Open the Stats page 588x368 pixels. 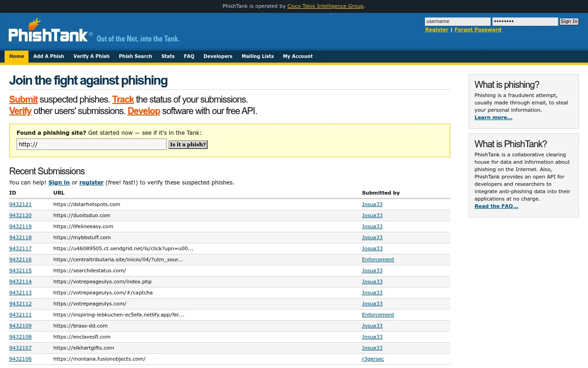click(168, 56)
